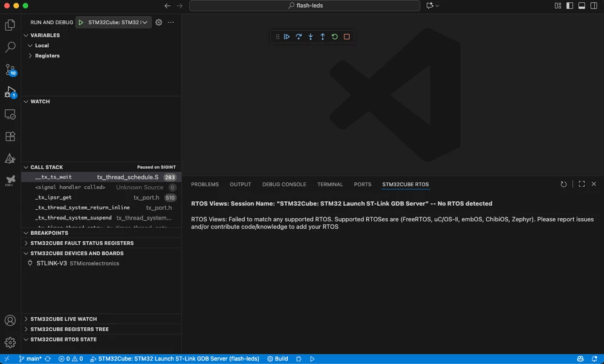Select signal handler called stack frame
Viewport: 604px width, 364px height.
coord(102,187)
